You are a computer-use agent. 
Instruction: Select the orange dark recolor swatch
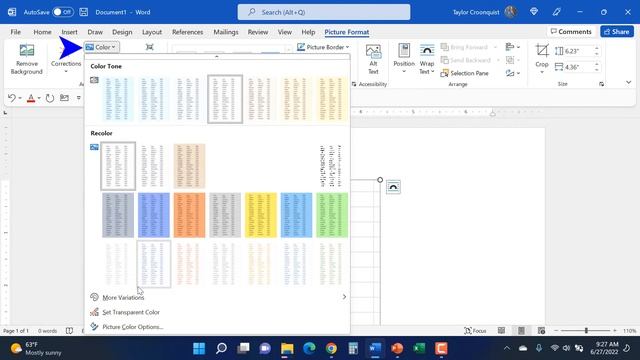(x=189, y=215)
